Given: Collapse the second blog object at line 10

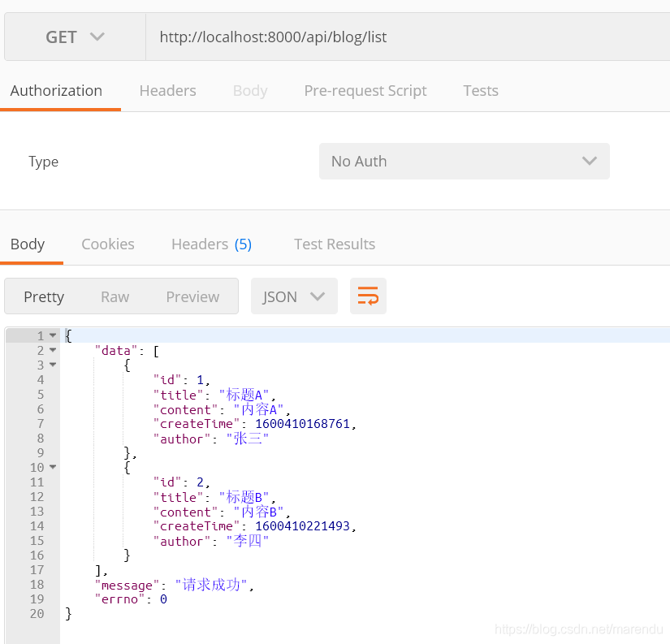Looking at the screenshot, I should pyautogui.click(x=53, y=467).
